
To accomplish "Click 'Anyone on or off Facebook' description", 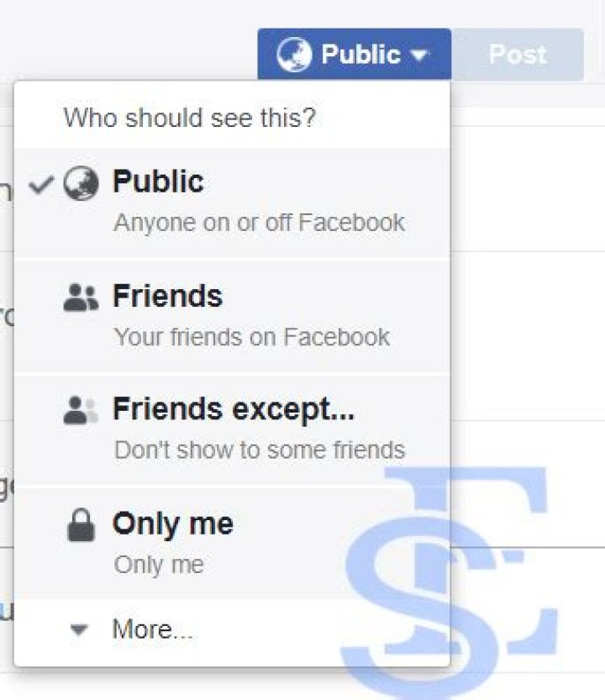I will click(x=260, y=223).
